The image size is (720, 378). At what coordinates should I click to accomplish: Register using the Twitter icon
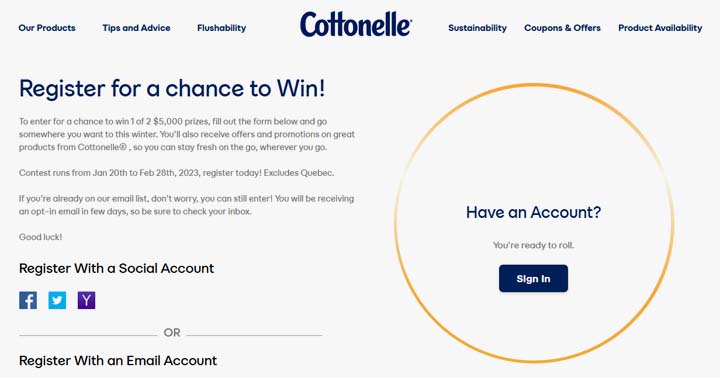pos(57,300)
